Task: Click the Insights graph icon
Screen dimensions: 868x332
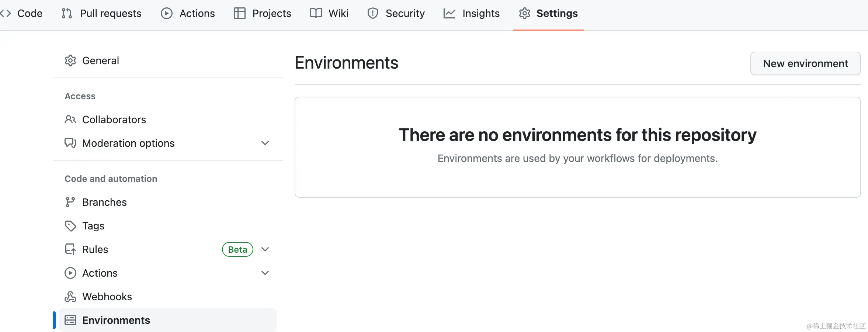Action: (x=449, y=13)
